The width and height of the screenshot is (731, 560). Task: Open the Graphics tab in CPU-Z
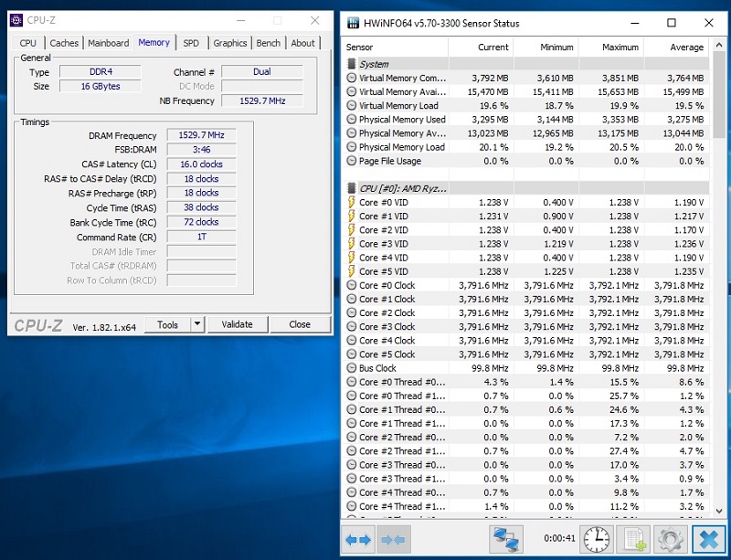(230, 43)
